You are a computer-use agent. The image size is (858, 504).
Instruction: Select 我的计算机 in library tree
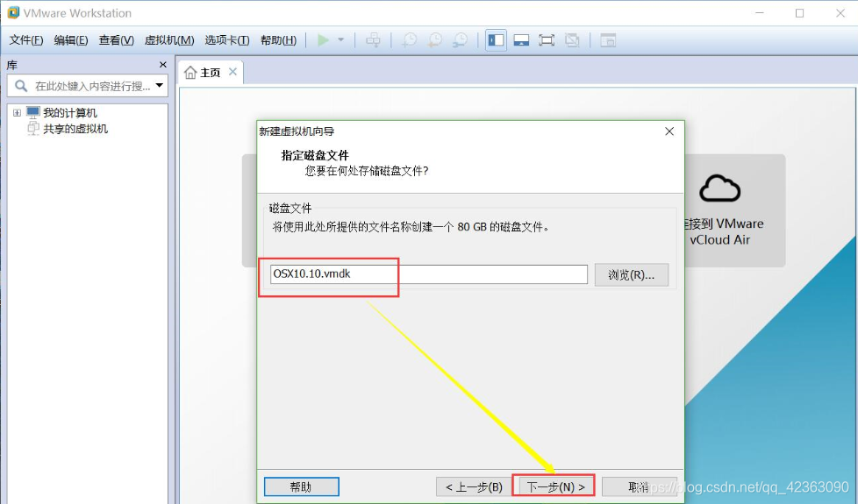[x=69, y=112]
